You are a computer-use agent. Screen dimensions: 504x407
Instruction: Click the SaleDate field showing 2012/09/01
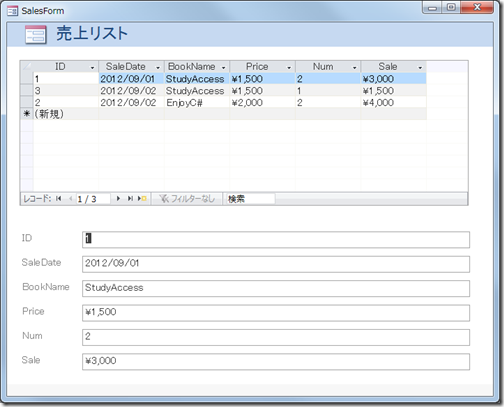[276, 264]
